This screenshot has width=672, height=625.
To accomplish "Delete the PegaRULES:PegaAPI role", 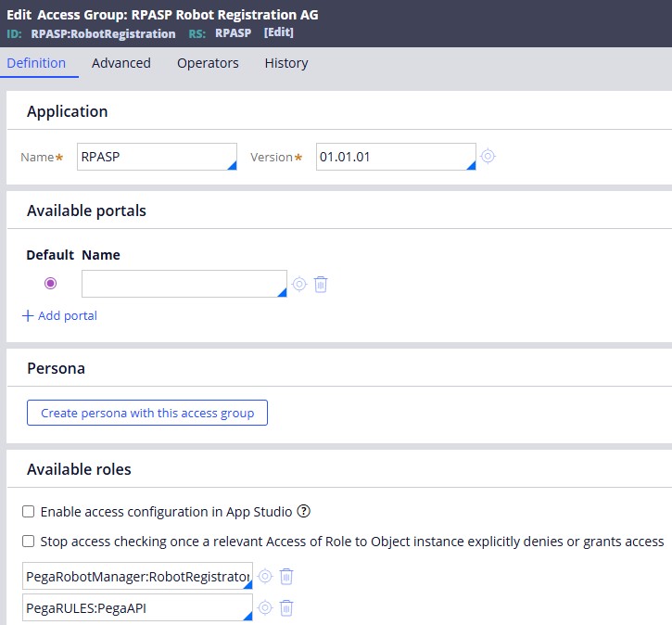I will pos(286,608).
